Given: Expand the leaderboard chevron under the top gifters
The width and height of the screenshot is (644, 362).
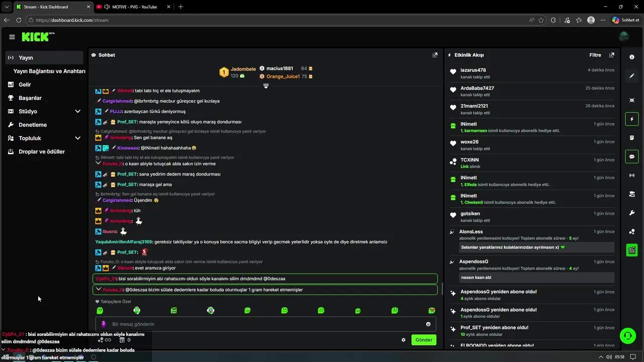Looking at the screenshot, I should [266, 86].
